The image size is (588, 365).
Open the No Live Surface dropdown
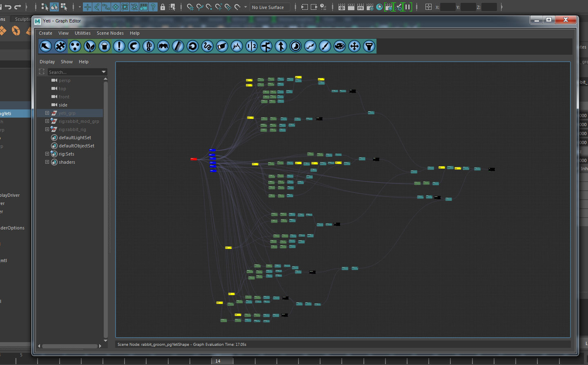[x=270, y=7]
